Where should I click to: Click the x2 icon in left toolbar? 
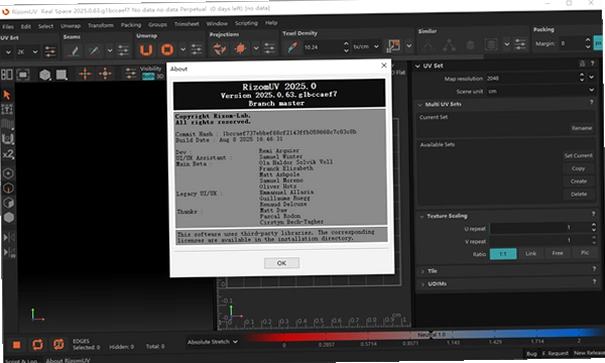(8, 154)
